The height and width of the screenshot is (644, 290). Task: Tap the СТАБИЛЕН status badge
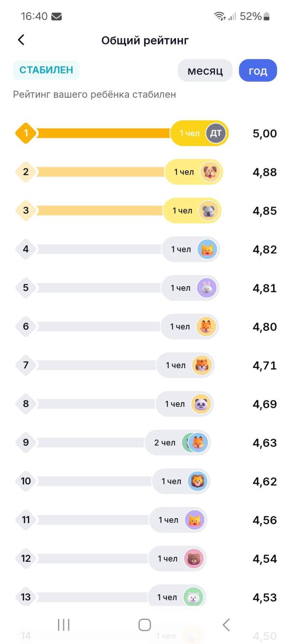pyautogui.click(x=46, y=70)
